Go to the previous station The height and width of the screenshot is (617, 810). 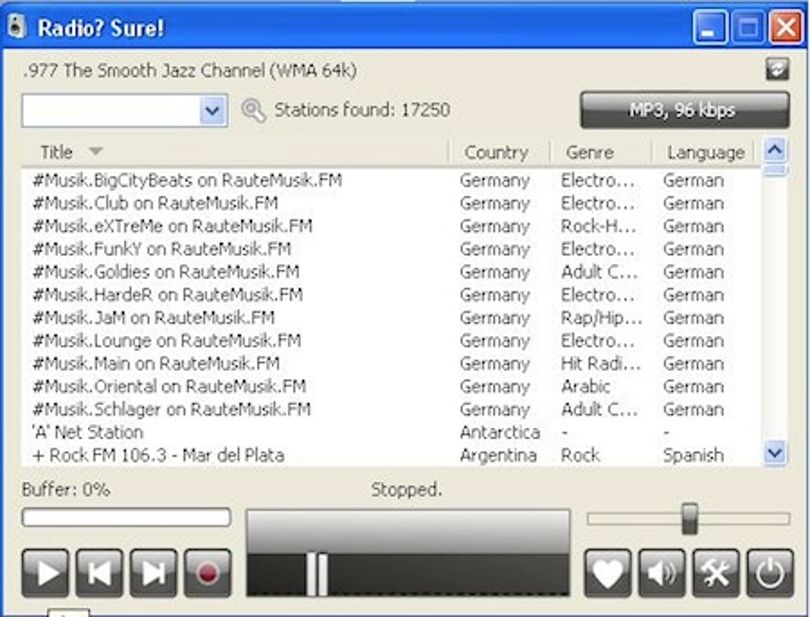[99, 573]
